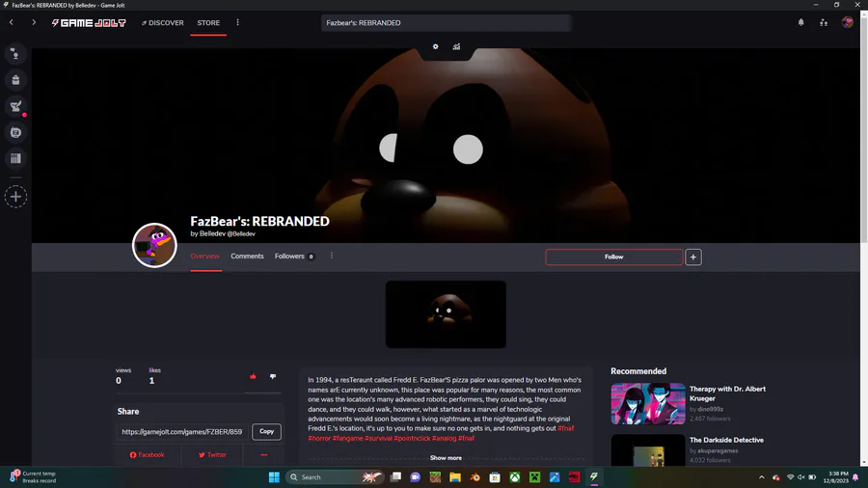Image resolution: width=868 pixels, height=488 pixels.
Task: Click the #horror hashtag
Action: (319, 438)
